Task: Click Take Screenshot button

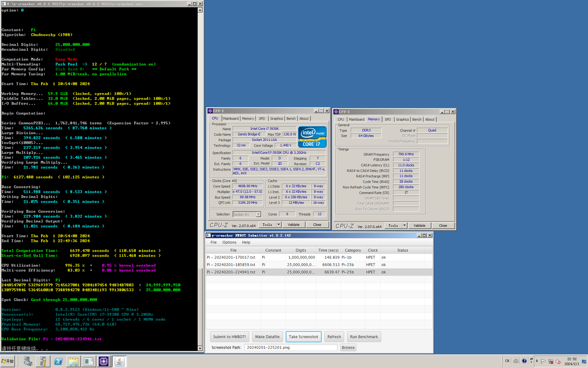Action: click(x=304, y=337)
